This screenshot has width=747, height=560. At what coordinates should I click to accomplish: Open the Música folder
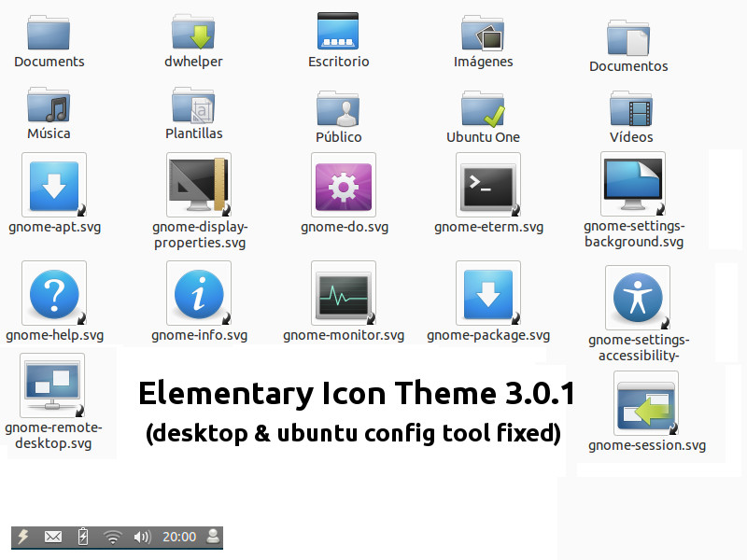[49, 109]
